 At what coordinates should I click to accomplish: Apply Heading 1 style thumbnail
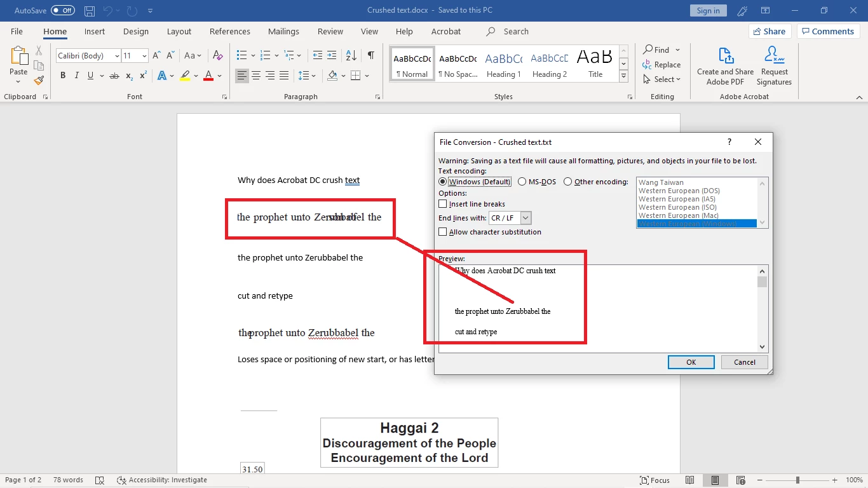coord(504,64)
